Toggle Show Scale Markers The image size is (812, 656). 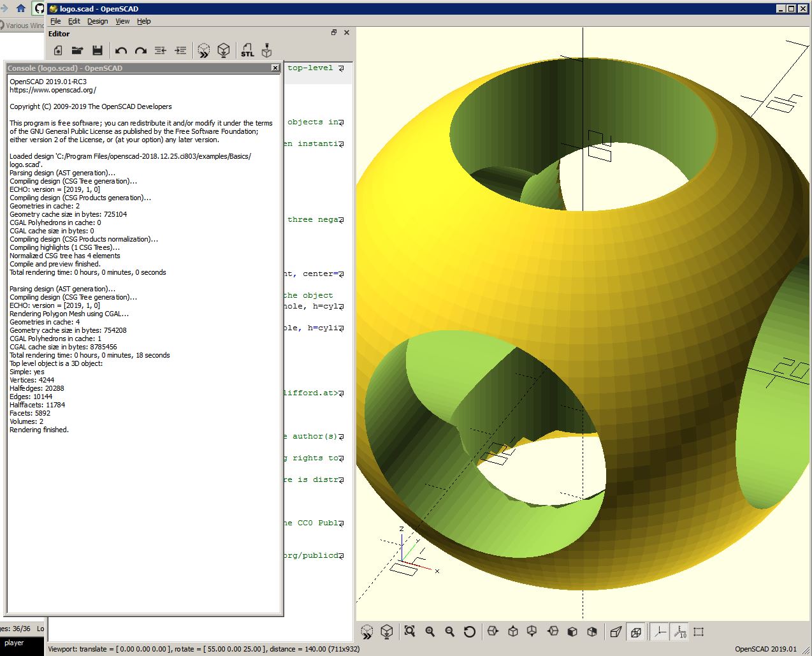[x=679, y=632]
